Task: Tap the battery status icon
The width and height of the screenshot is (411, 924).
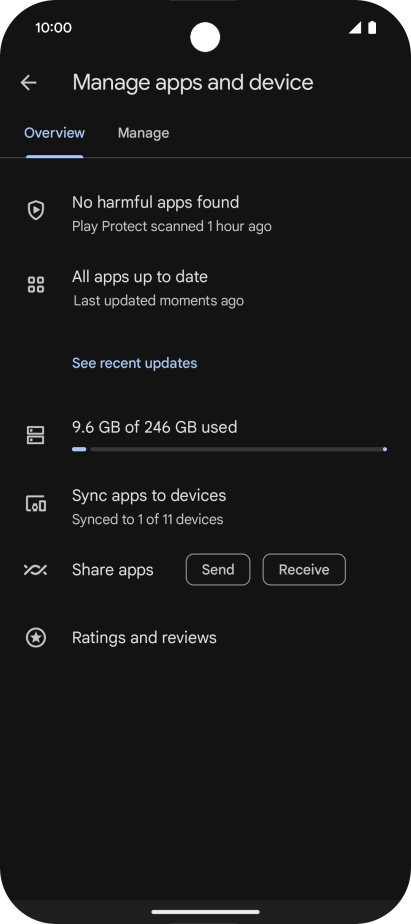Action: pyautogui.click(x=372, y=28)
